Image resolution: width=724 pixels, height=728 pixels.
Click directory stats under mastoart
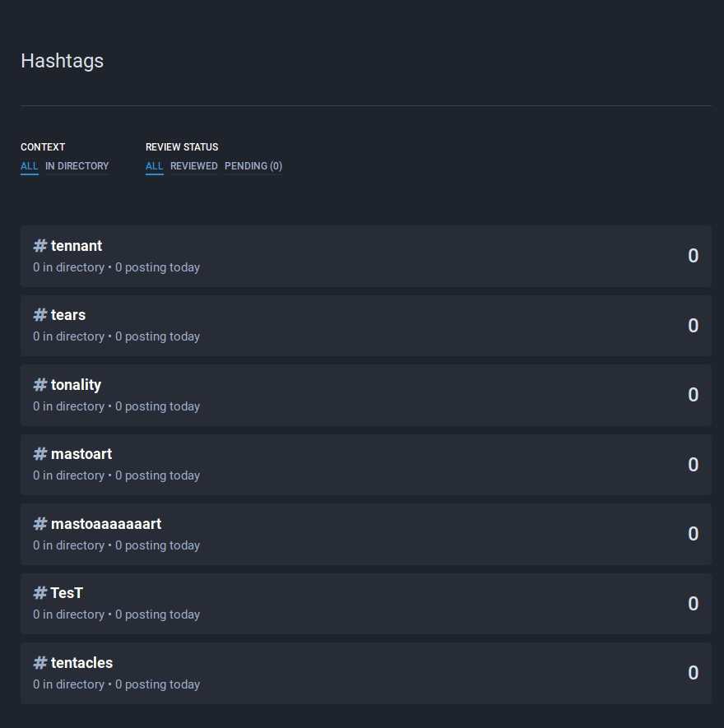pos(117,475)
